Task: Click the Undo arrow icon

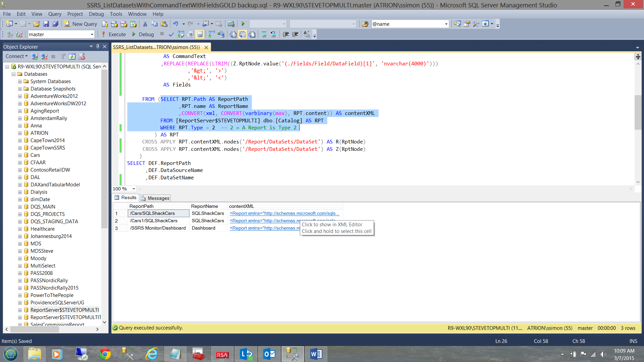Action: click(175, 24)
